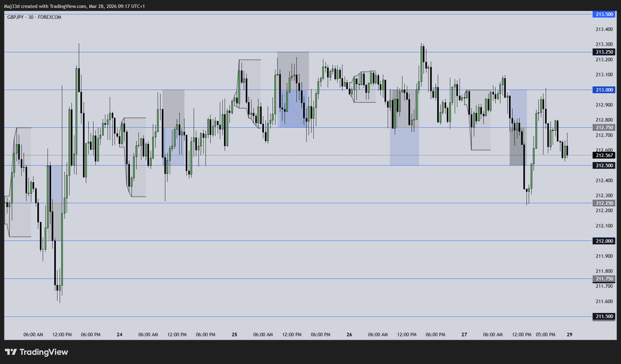
Task: Click the 05:00 PM time axis label
Action: pos(545,335)
